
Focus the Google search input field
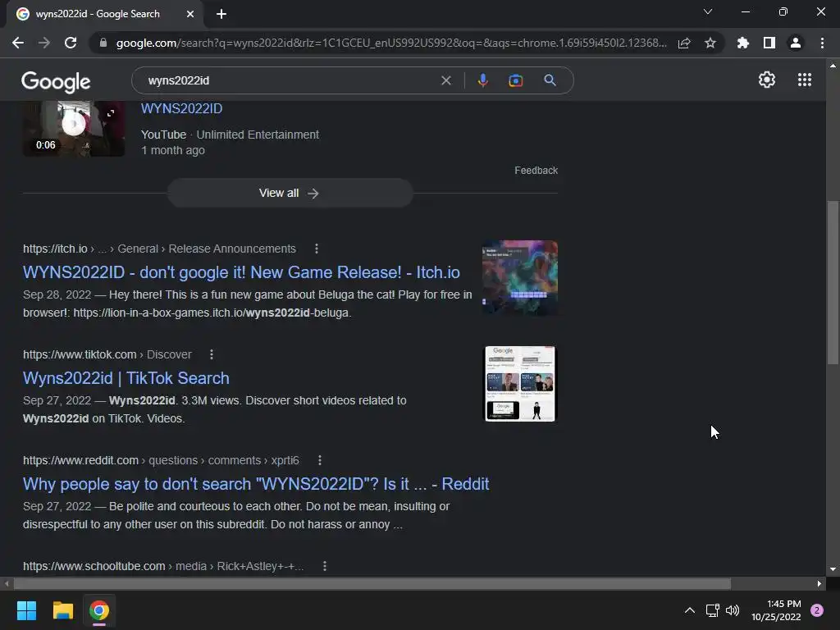point(290,80)
